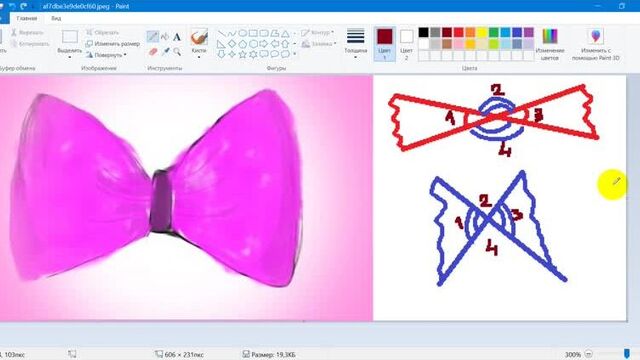Activate Color 1 selector

[x=384, y=44]
